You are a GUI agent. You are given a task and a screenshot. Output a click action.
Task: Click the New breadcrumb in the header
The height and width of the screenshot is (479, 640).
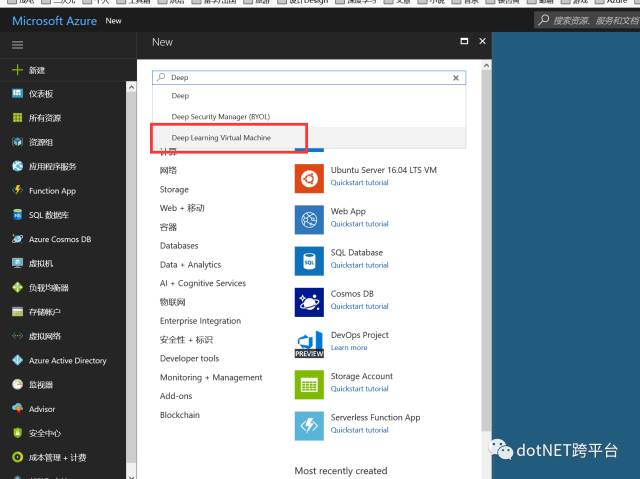click(113, 21)
